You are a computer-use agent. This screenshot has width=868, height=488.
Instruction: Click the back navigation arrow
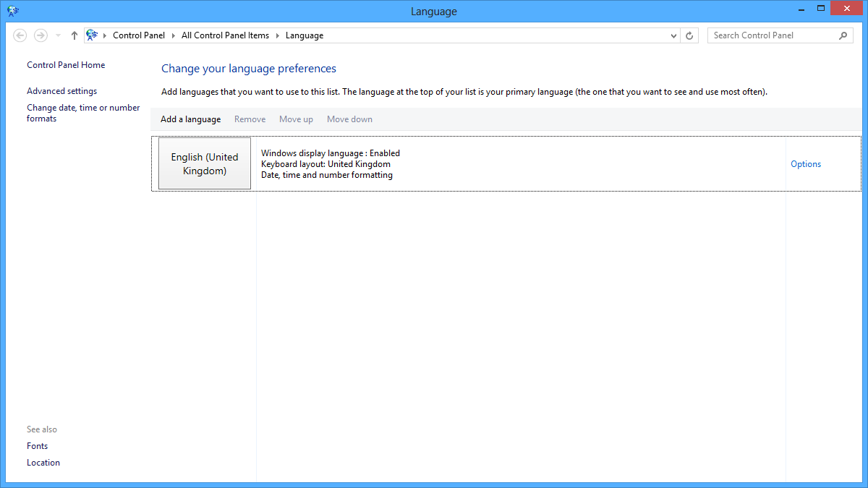pos(20,35)
